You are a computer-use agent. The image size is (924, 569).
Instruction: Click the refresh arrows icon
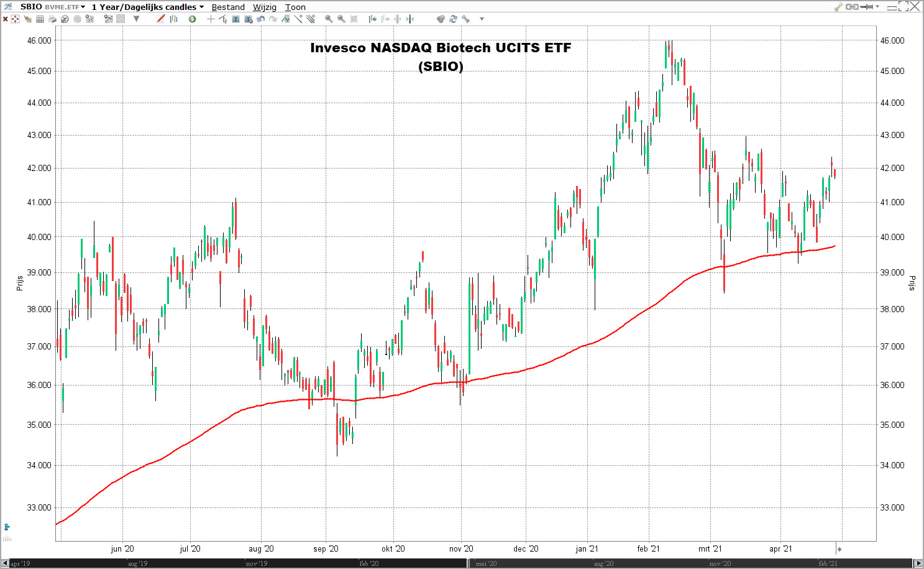click(453, 19)
